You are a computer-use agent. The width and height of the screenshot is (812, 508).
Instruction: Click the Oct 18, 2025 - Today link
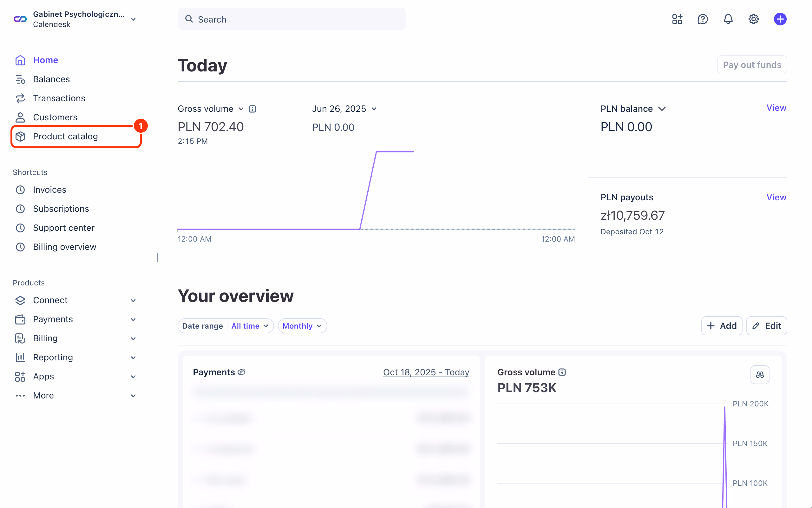pyautogui.click(x=426, y=372)
